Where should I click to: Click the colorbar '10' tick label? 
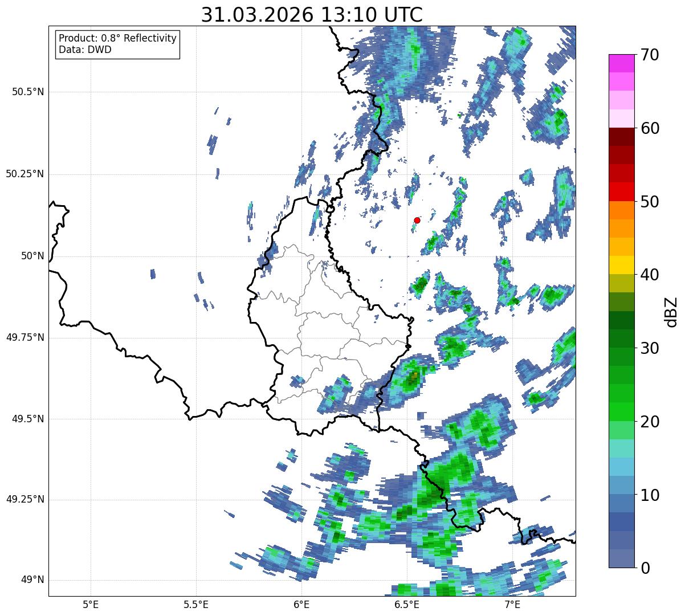(649, 495)
